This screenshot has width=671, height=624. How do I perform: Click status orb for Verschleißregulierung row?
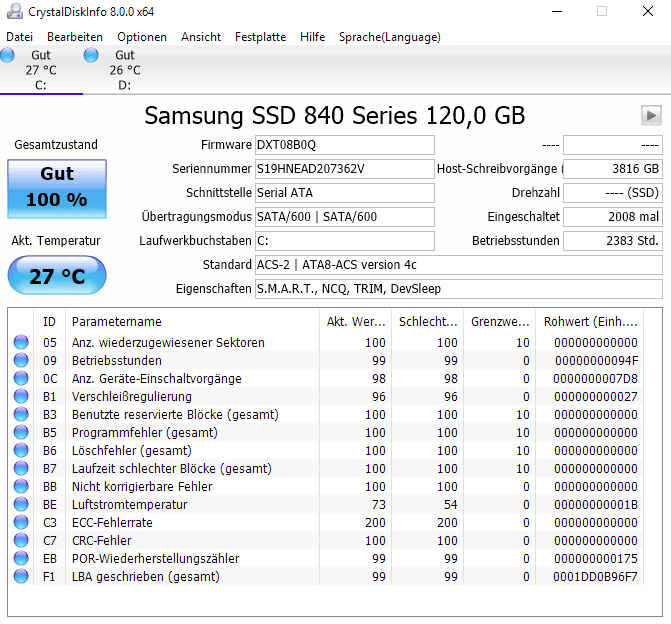pyautogui.click(x=21, y=396)
